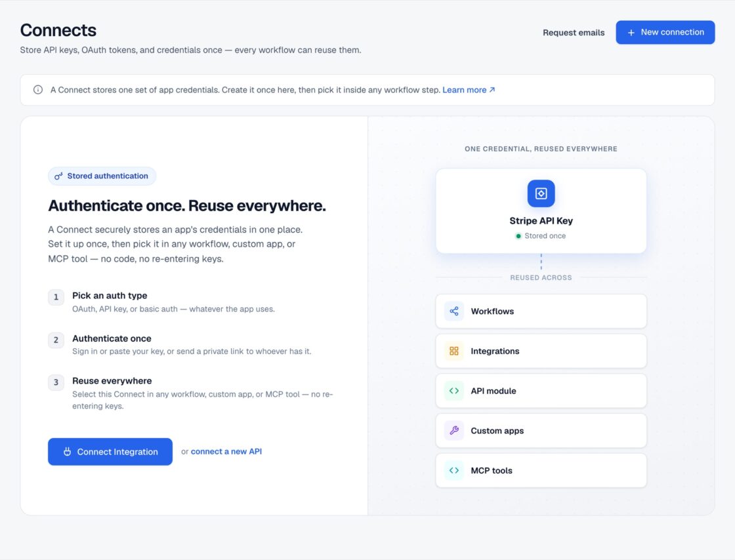
Task: Click the plus icon on New connection
Action: tap(631, 32)
